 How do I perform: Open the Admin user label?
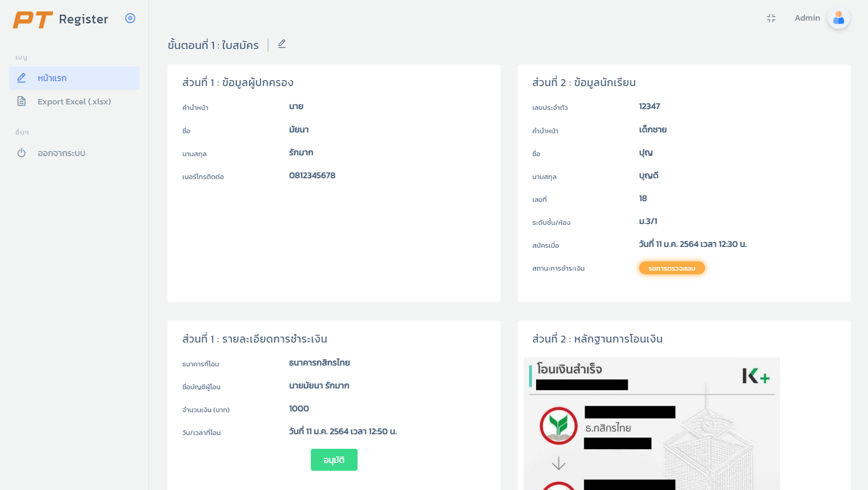[808, 18]
